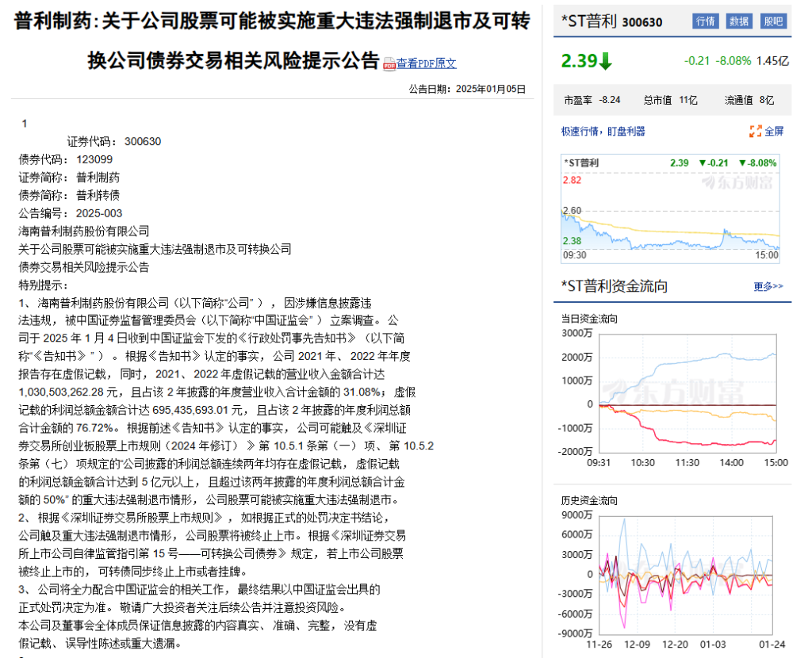Click the 证券简称: 普利制药 line
812x658 pixels.
69,178
